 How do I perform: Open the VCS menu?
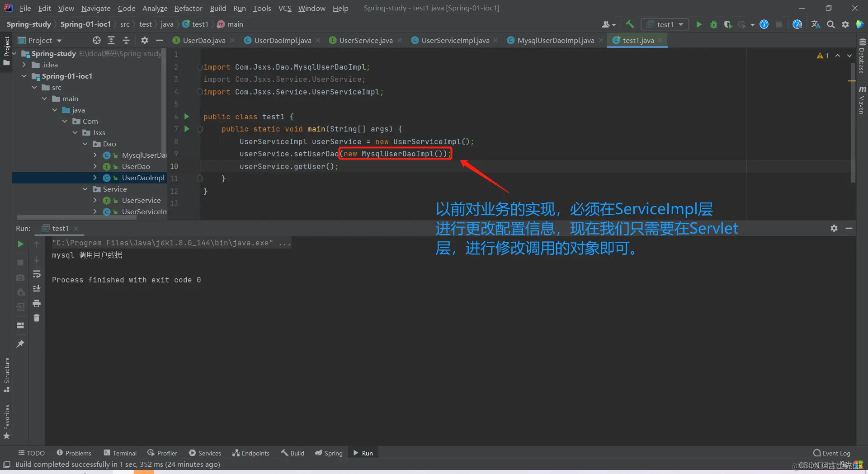tap(285, 8)
